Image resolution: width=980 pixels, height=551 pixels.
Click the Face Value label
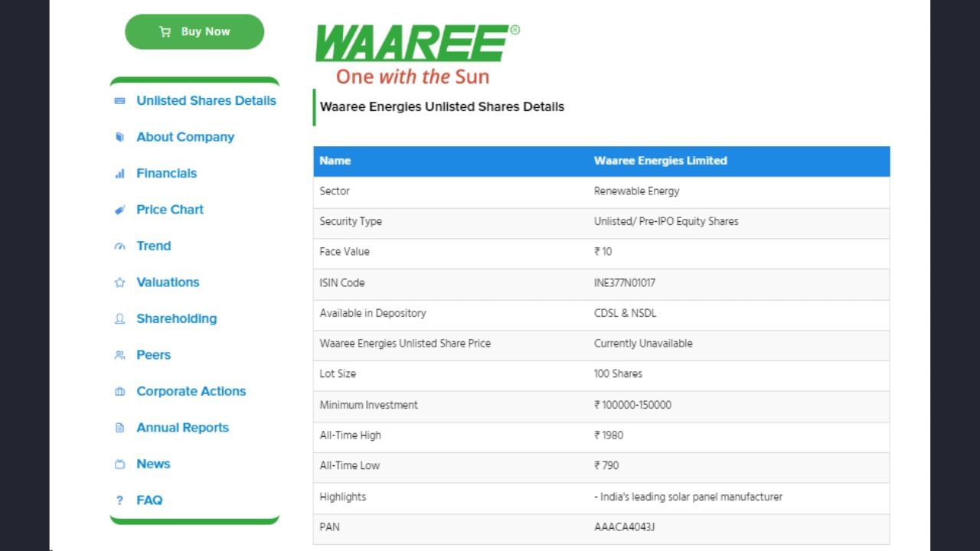tap(345, 252)
